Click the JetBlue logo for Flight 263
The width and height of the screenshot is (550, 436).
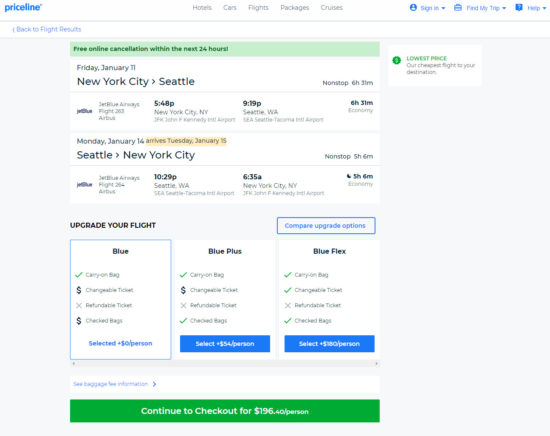coord(84,111)
